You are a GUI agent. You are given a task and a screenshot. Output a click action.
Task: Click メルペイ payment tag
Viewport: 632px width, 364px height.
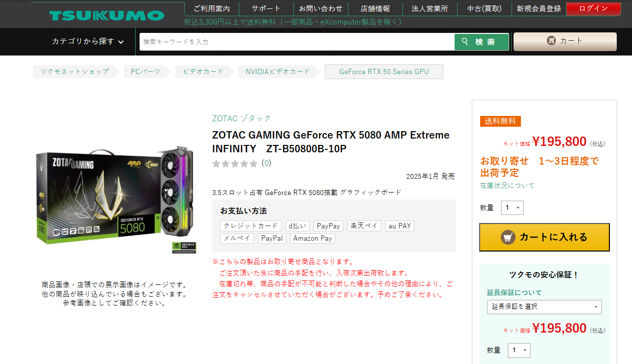[237, 238]
